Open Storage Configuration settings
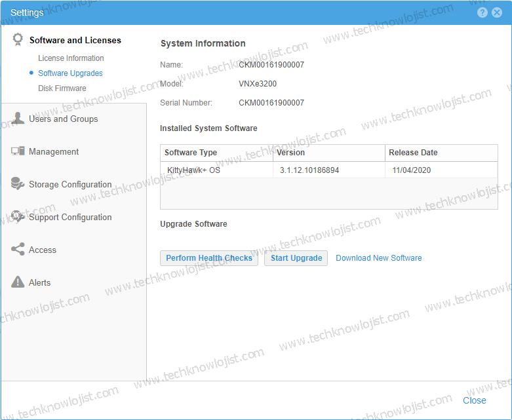Image resolution: width=512 pixels, height=420 pixels. click(x=70, y=184)
